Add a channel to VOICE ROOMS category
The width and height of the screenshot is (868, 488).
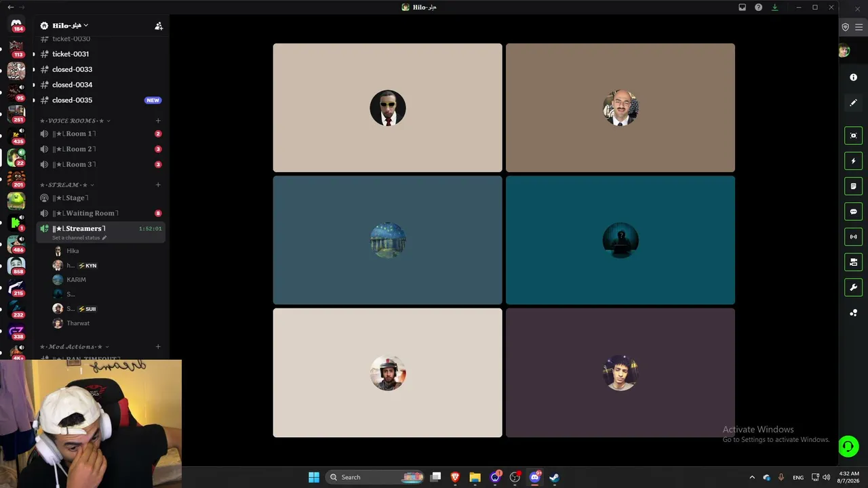pos(158,121)
